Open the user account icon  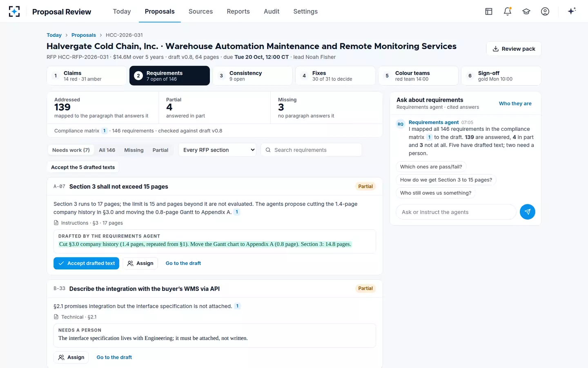[545, 11]
